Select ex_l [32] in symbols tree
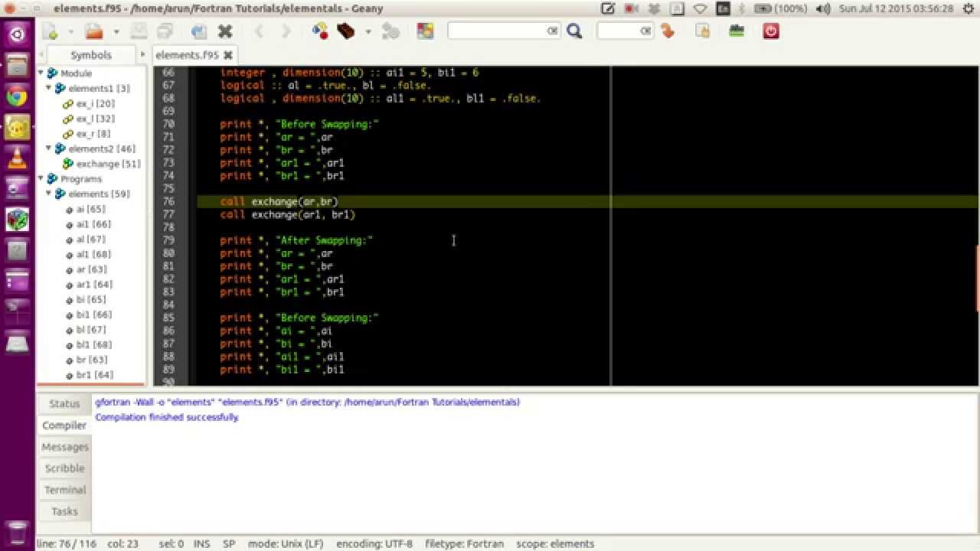 coord(96,119)
